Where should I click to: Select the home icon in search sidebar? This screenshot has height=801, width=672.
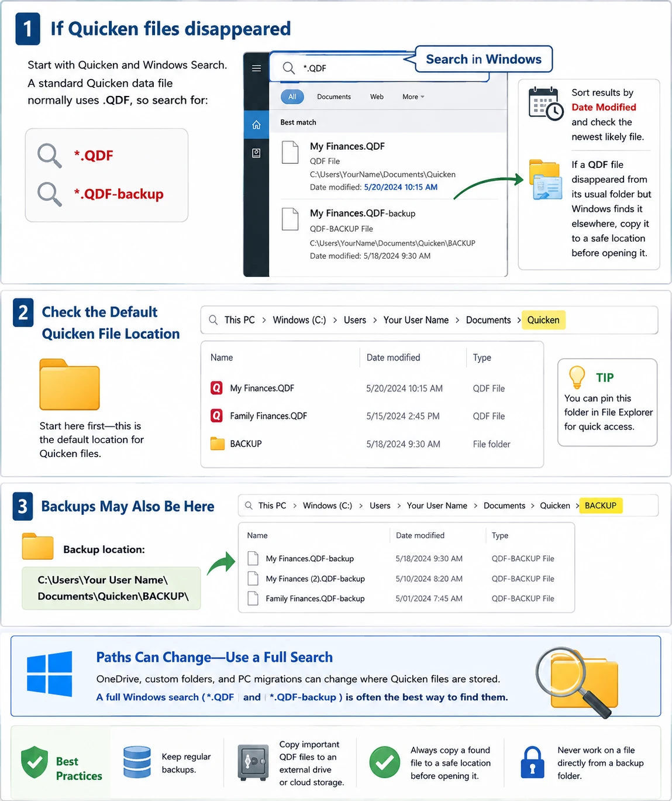click(x=256, y=125)
